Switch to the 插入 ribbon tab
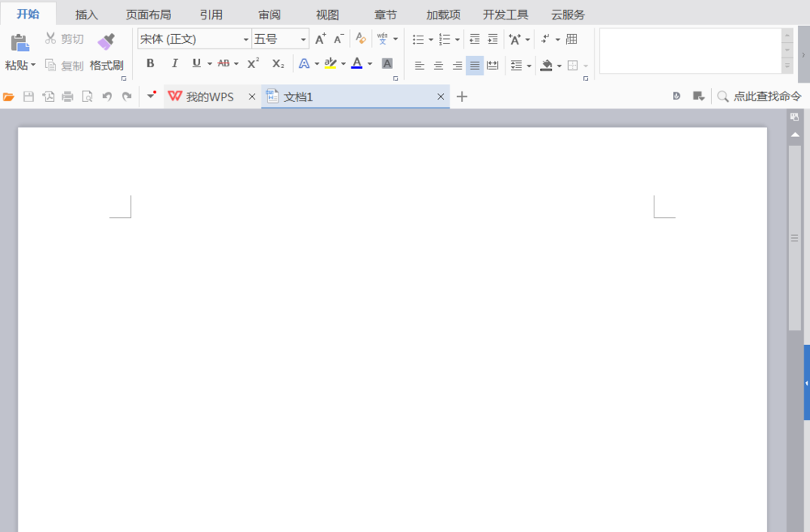This screenshot has height=532, width=810. 86,13
